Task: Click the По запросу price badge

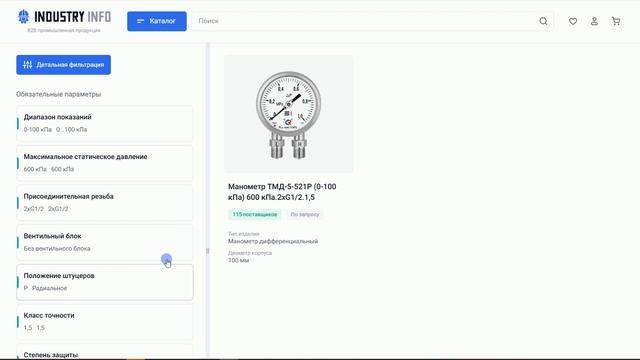Action: point(305,214)
